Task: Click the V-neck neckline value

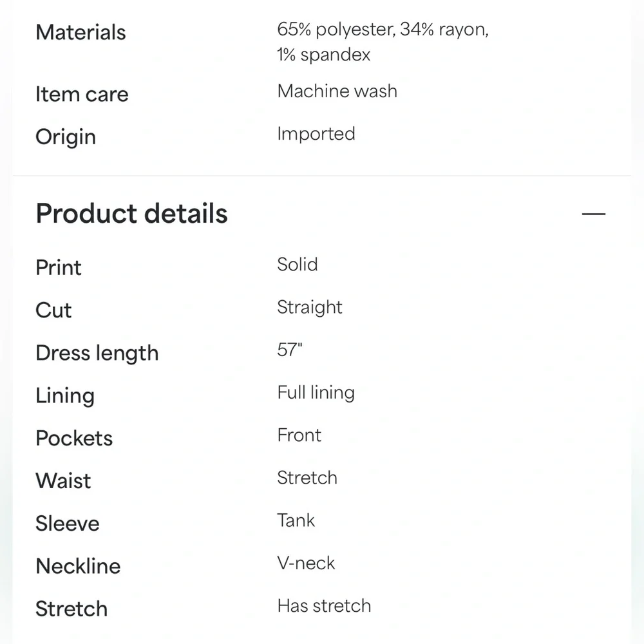Action: (306, 563)
